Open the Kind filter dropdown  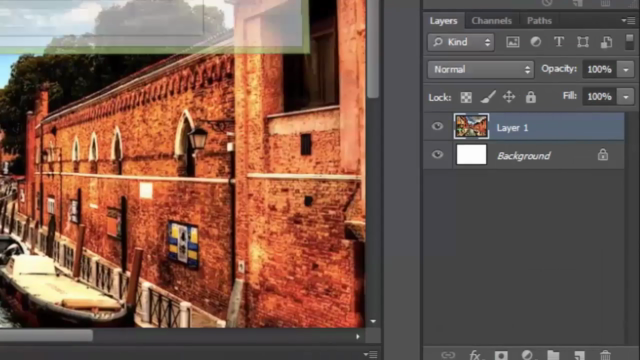(x=461, y=42)
